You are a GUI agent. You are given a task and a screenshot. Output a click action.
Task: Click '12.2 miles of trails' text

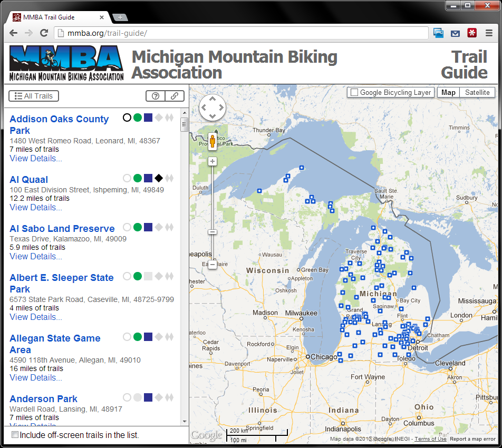pyautogui.click(x=40, y=198)
